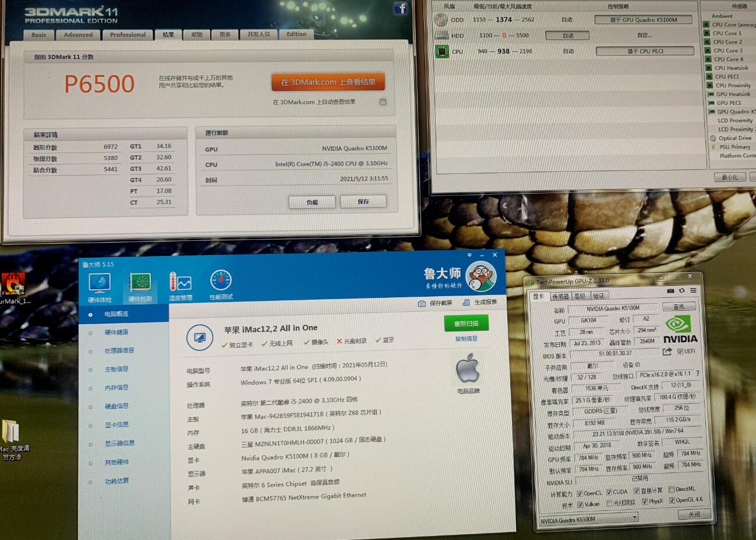Toggle 在 3DMark.com 上自动查看结果 checkbox
This screenshot has height=540, width=756.
pyautogui.click(x=383, y=102)
